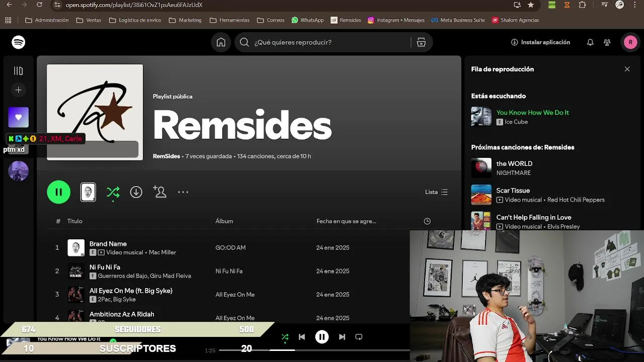Viewport: 644px width, 362px height.
Task: Open the artist Ice Cube in queue
Action: coord(516,122)
